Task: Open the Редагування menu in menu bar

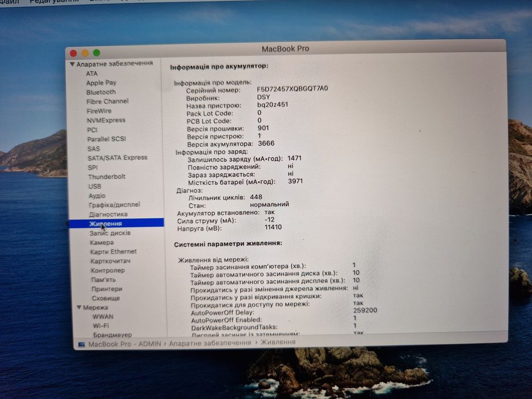Action: click(54, 1)
